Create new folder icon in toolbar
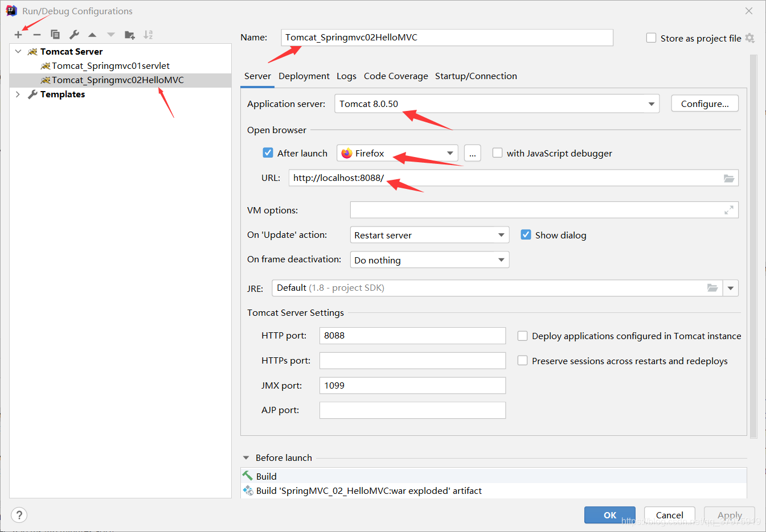Screen dimensions: 766x532 130,35
